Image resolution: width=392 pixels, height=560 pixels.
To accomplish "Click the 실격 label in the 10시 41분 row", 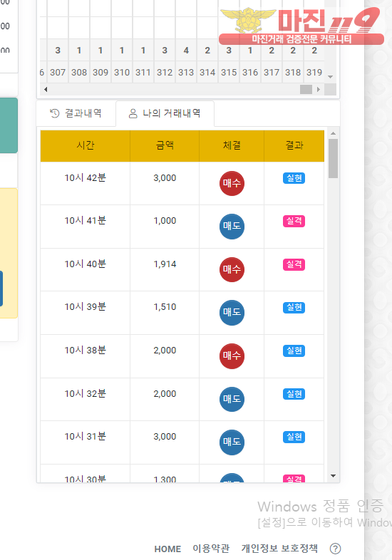I will 294,221.
